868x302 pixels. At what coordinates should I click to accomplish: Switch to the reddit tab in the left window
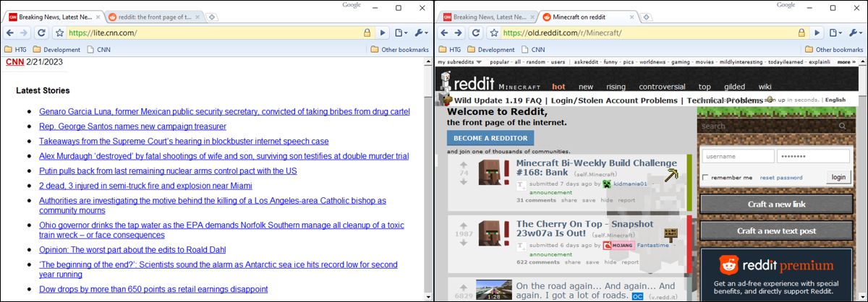pos(149,17)
